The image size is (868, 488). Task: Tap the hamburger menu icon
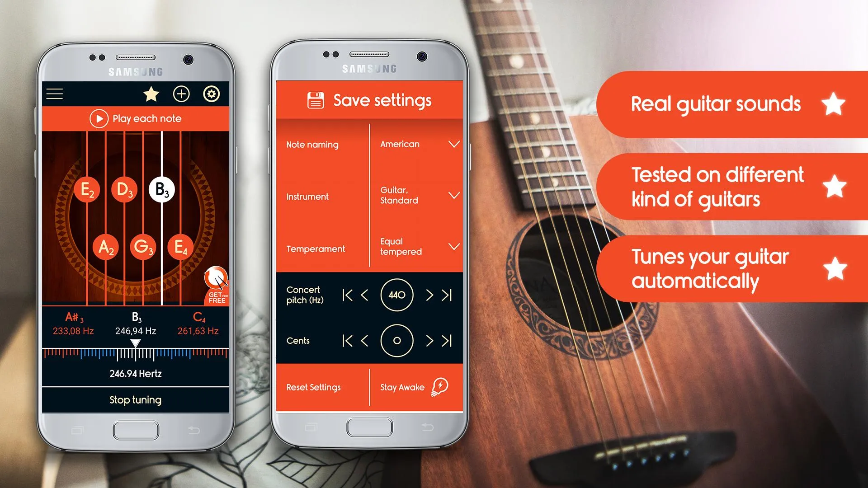pyautogui.click(x=56, y=94)
